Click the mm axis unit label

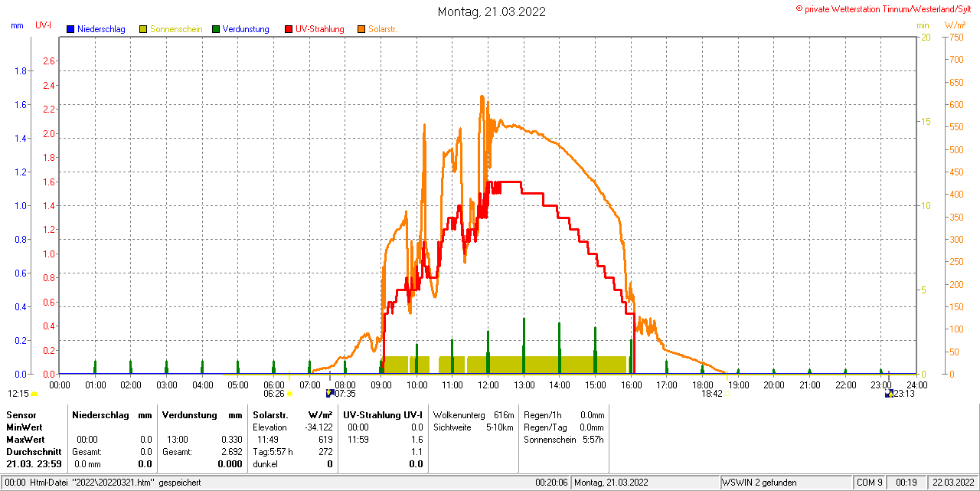coord(17,25)
